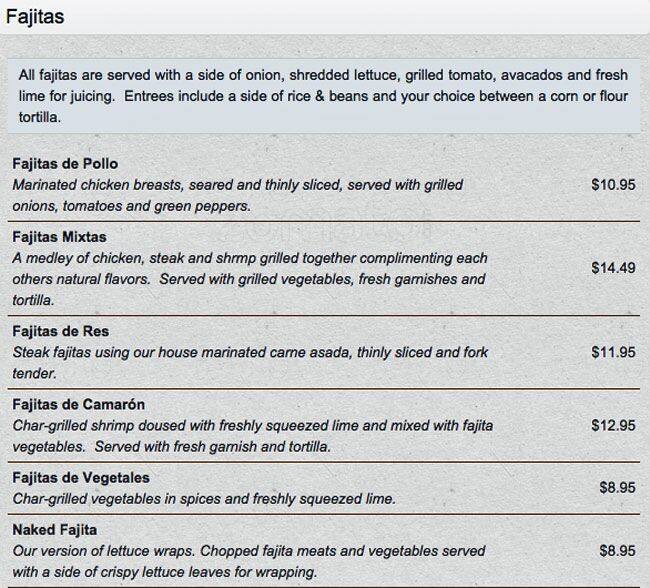The width and height of the screenshot is (650, 588).
Task: Click the marinated chicken breasts description
Action: tap(238, 195)
